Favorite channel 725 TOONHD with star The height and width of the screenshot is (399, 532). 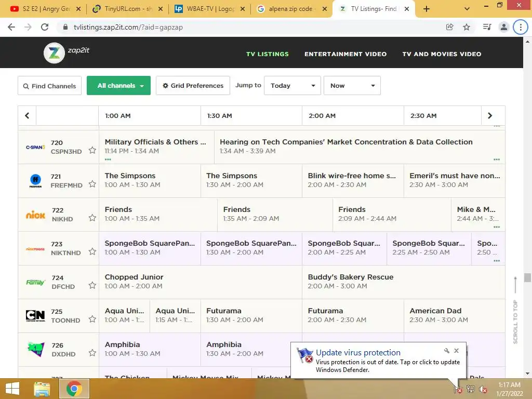tap(92, 319)
